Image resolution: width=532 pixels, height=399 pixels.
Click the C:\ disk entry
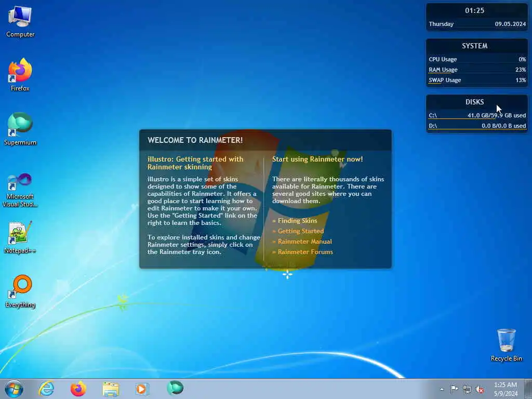pyautogui.click(x=477, y=115)
